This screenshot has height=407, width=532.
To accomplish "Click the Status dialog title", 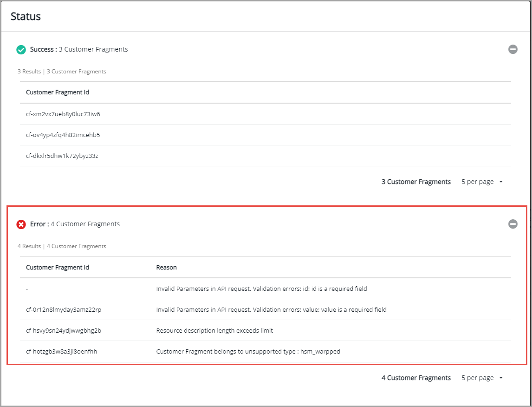I will point(26,16).
